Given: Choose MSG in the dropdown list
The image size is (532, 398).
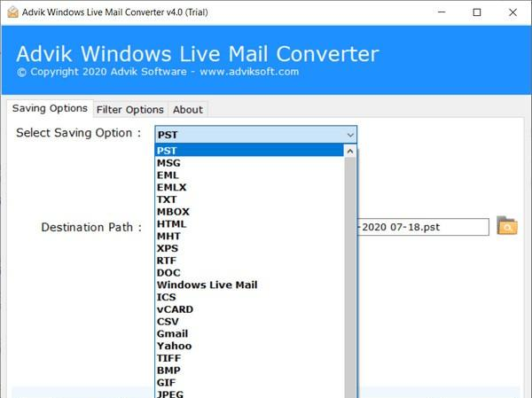Looking at the screenshot, I should click(x=249, y=163).
